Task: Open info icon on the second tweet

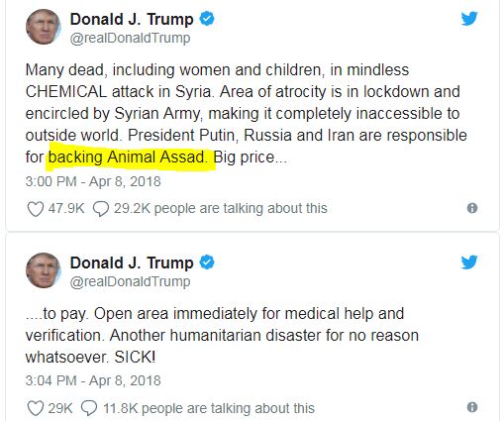Action: pos(472,407)
